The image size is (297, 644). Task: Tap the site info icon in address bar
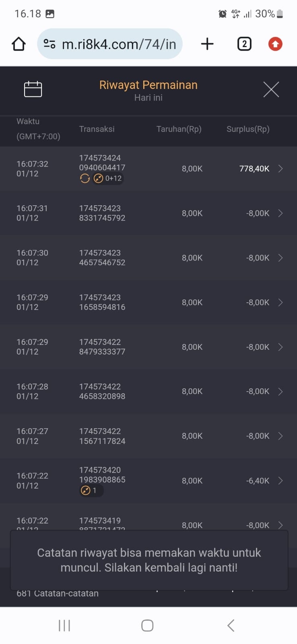49,44
